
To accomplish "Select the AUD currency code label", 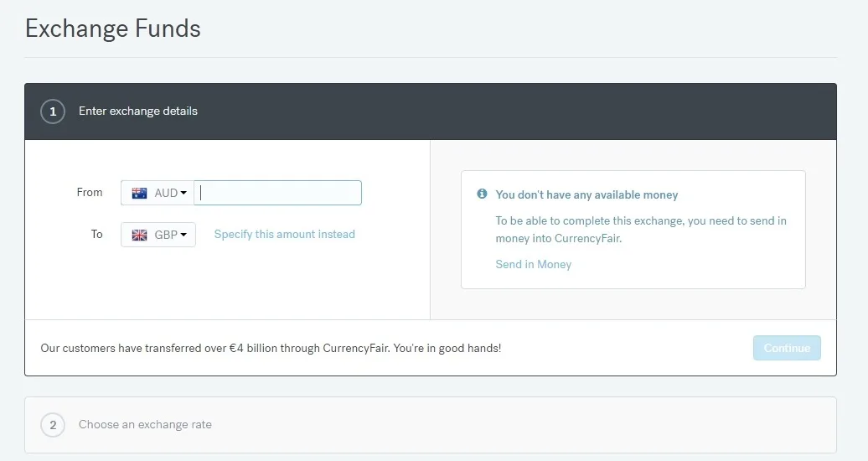I will pyautogui.click(x=166, y=193).
